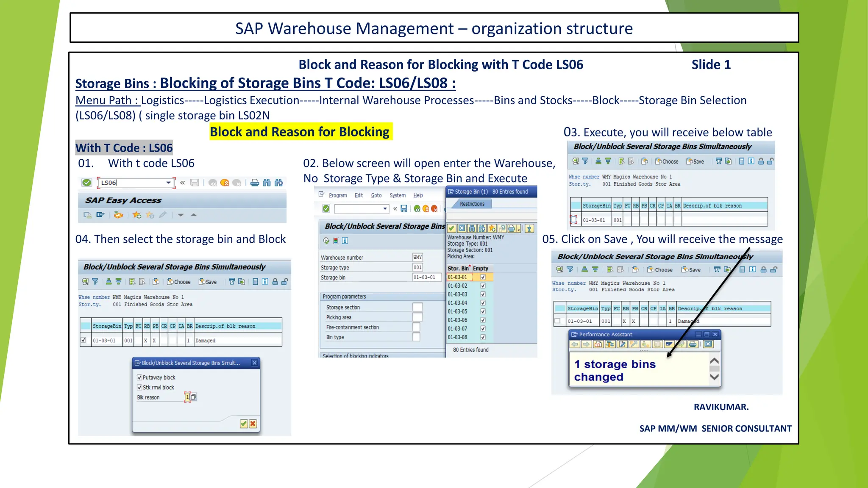Open the LS06 command field dropdown arrow
Image resolution: width=868 pixels, height=488 pixels.
click(x=169, y=183)
